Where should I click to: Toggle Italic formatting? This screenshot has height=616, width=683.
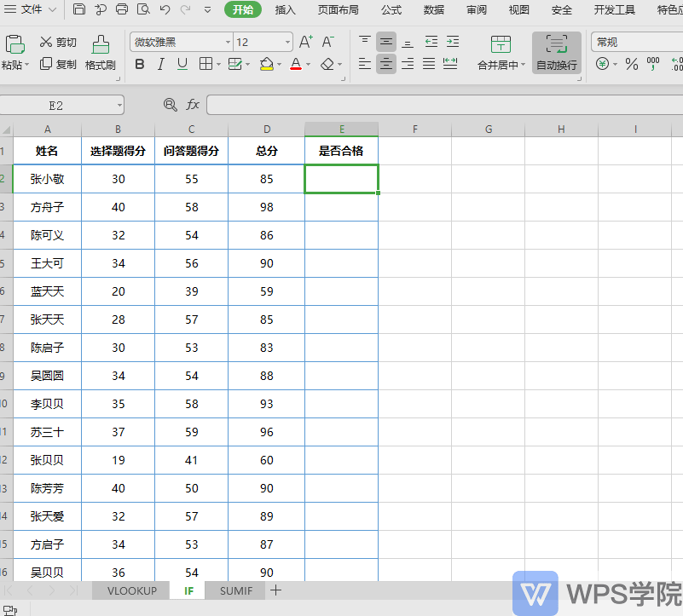click(x=161, y=65)
